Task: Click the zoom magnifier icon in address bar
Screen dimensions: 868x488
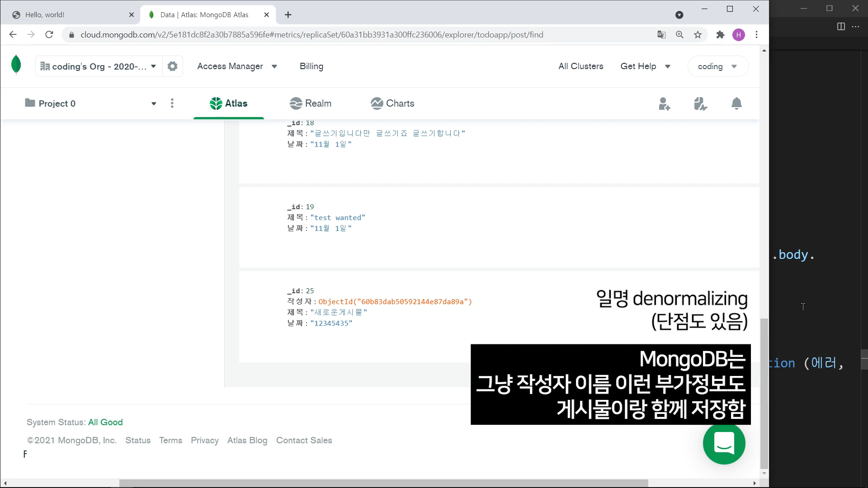Action: click(x=679, y=35)
